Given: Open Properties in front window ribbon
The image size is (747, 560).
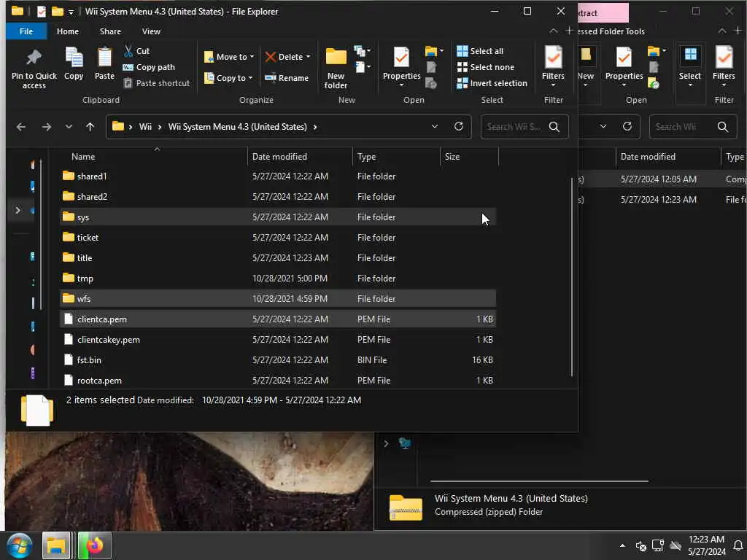Looking at the screenshot, I should pyautogui.click(x=402, y=67).
